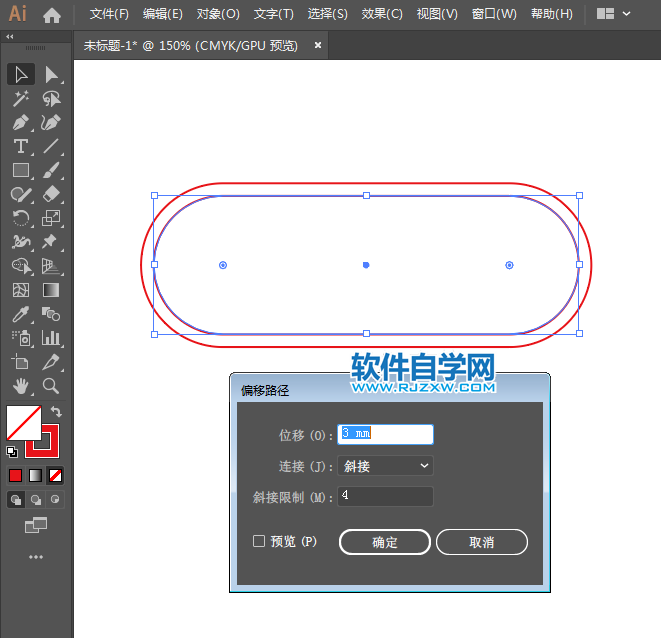Open the 窗口(W) menu
Viewport: 661px width, 638px height.
point(494,14)
